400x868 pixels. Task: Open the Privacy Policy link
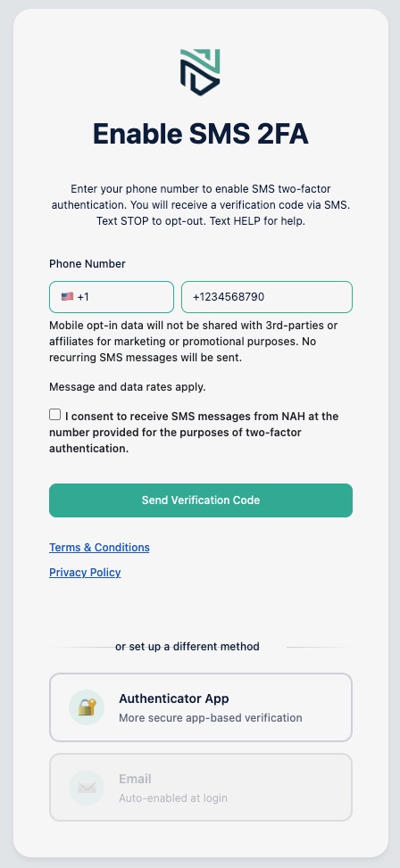[85, 573]
